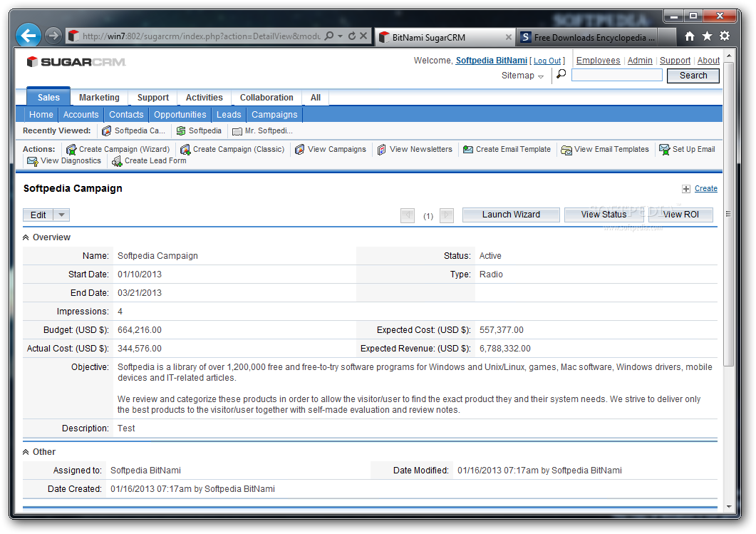Collapse the Other section
756x534 pixels.
point(26,452)
